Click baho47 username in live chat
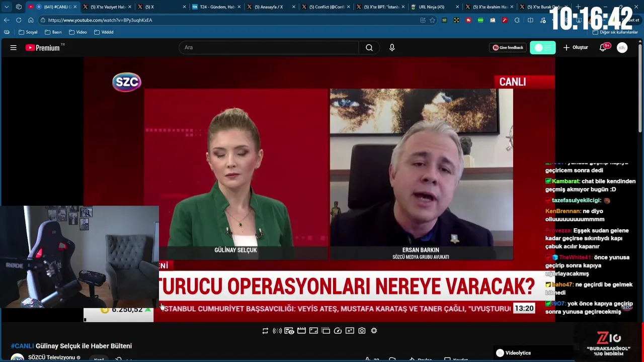644x362 pixels. click(562, 285)
